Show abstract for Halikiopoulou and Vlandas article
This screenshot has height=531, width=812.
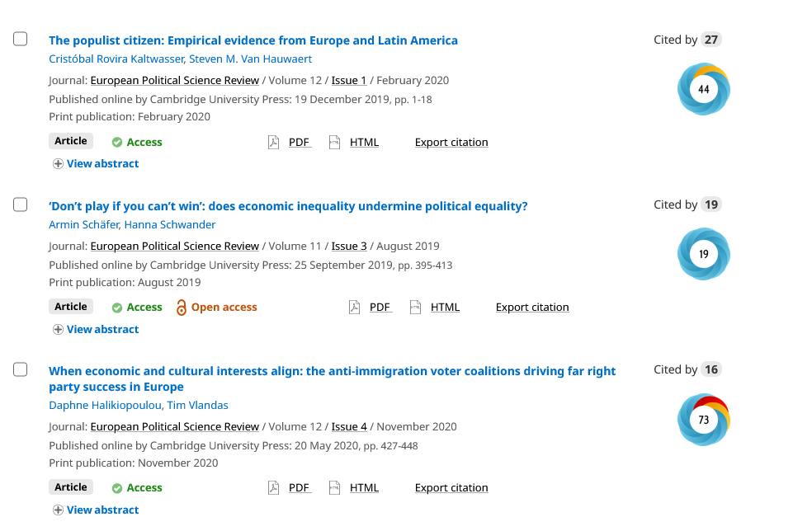coord(96,510)
